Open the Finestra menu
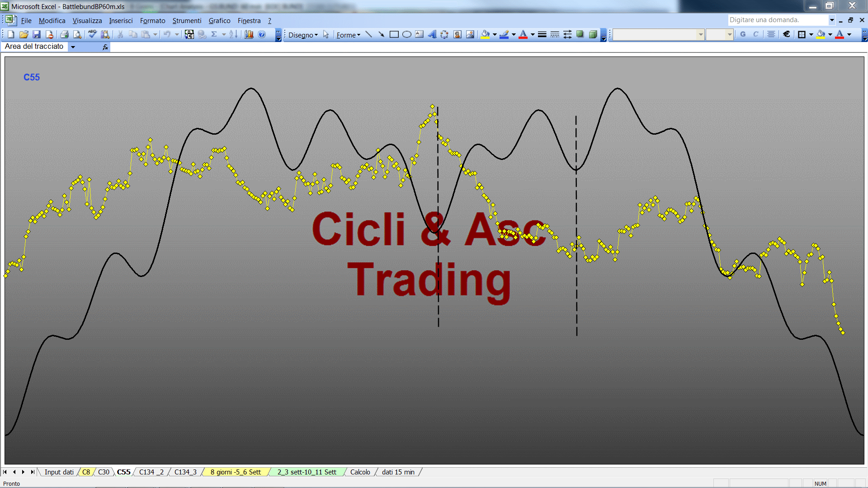 click(x=249, y=20)
